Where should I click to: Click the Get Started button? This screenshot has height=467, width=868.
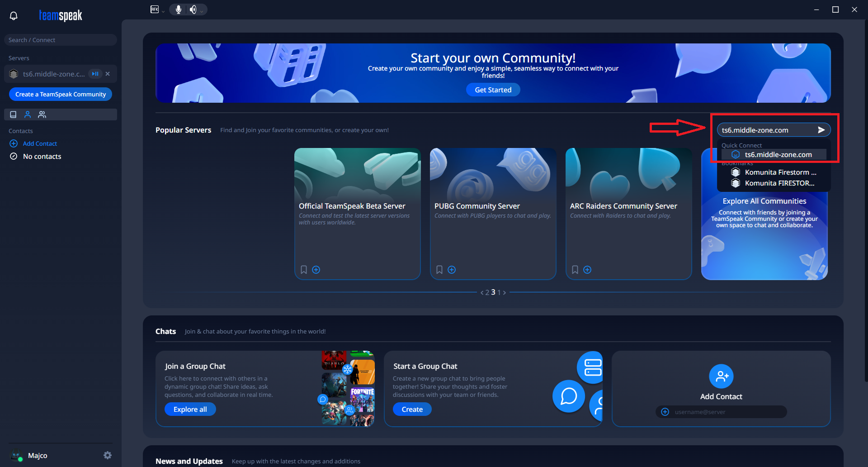(x=493, y=90)
